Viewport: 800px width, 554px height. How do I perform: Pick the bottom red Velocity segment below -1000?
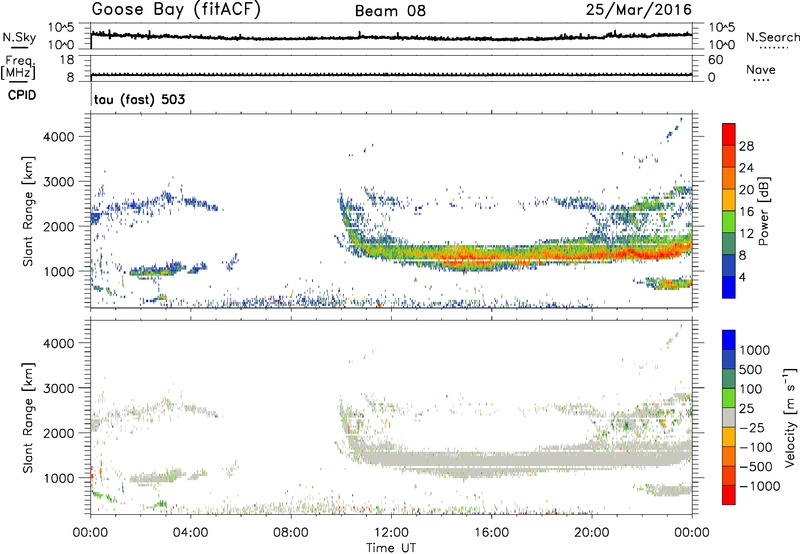pyautogui.click(x=729, y=495)
